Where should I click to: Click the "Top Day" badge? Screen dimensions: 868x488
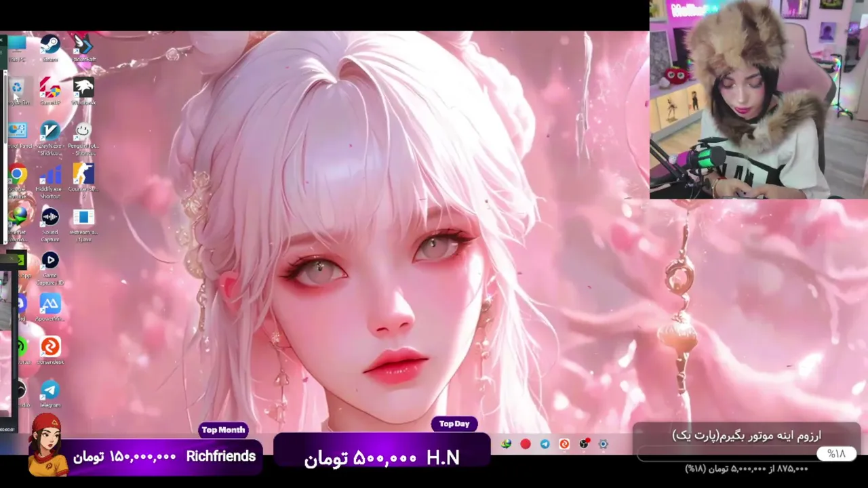pyautogui.click(x=454, y=424)
